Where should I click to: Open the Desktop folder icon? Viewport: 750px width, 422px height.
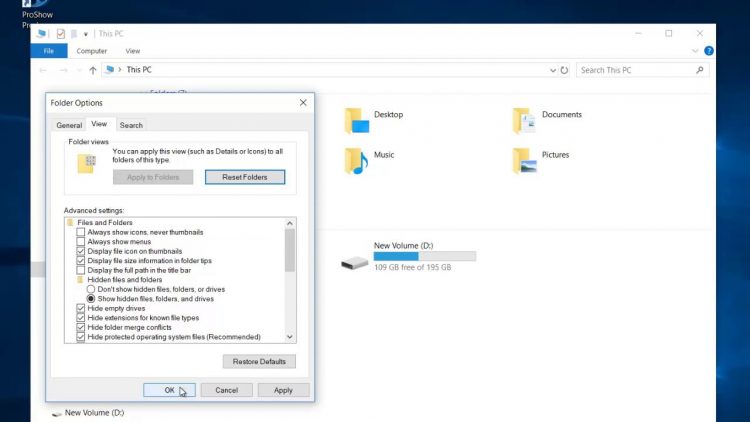point(356,121)
